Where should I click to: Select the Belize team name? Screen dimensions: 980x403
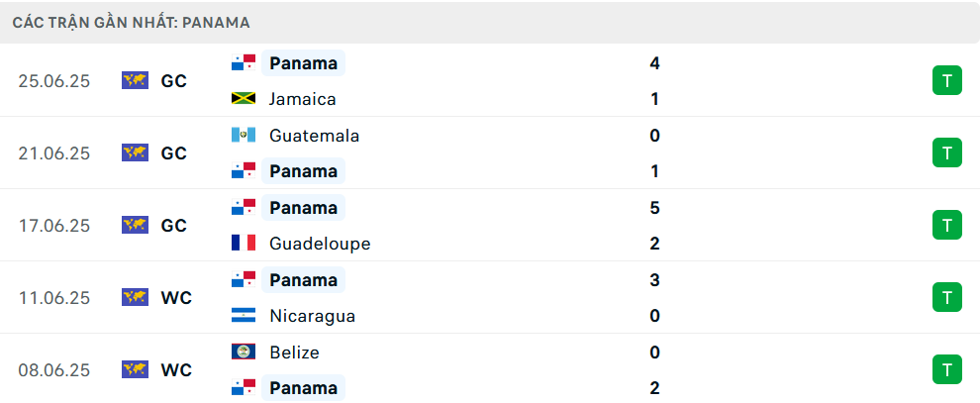[294, 353]
